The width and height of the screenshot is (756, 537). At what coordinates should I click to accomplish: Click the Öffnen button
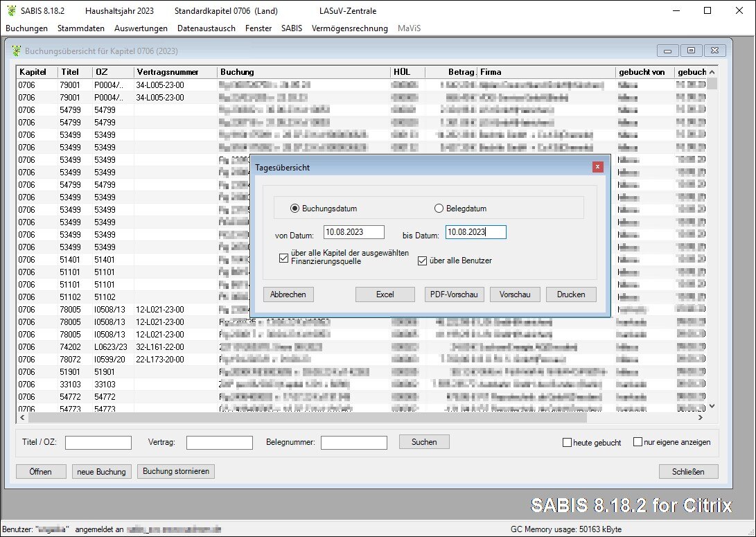pos(41,471)
